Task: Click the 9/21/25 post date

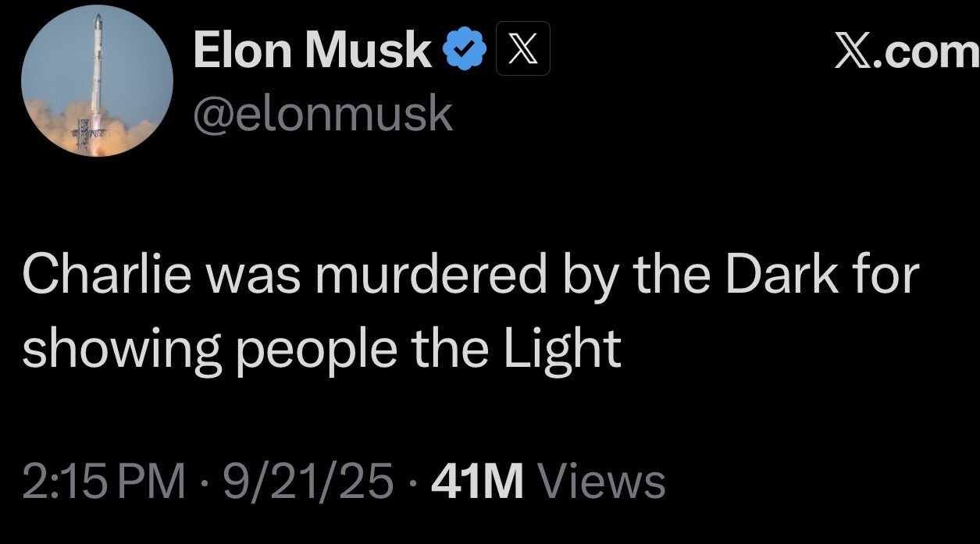Action: coord(308,481)
